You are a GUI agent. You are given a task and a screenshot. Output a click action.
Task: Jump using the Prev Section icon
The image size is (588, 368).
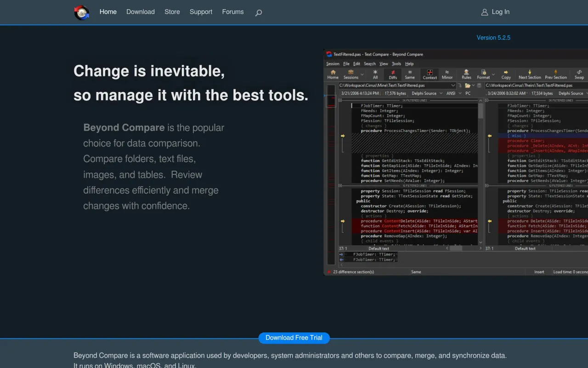(555, 72)
